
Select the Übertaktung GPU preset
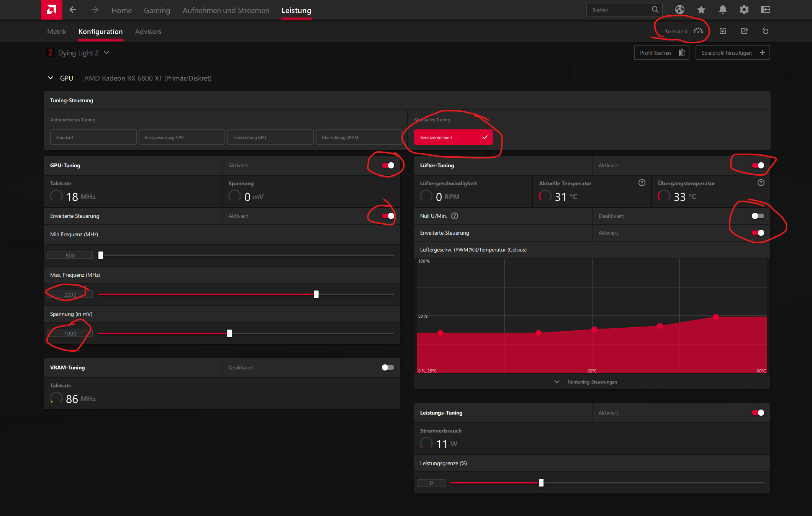(x=270, y=137)
